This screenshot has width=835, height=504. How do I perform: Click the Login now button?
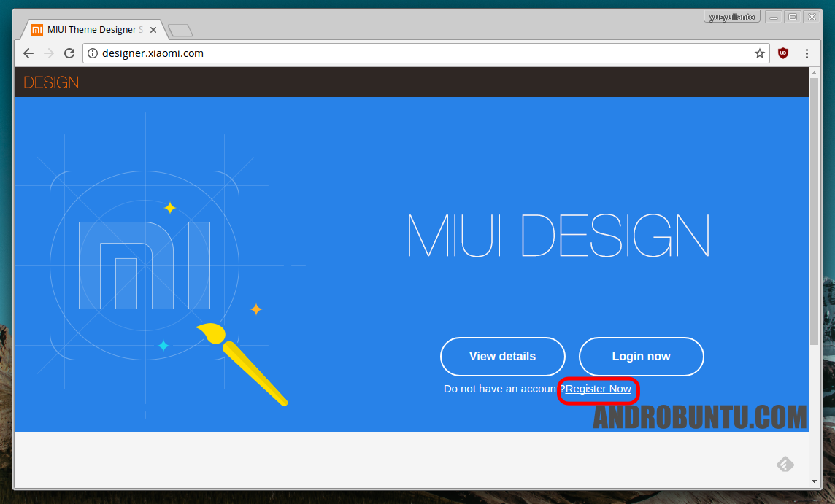coord(641,356)
